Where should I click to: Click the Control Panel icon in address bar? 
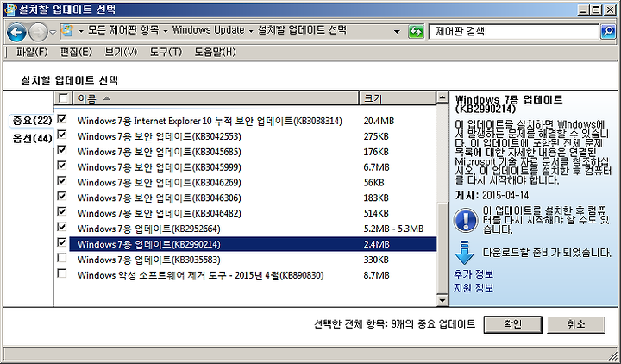(x=68, y=31)
